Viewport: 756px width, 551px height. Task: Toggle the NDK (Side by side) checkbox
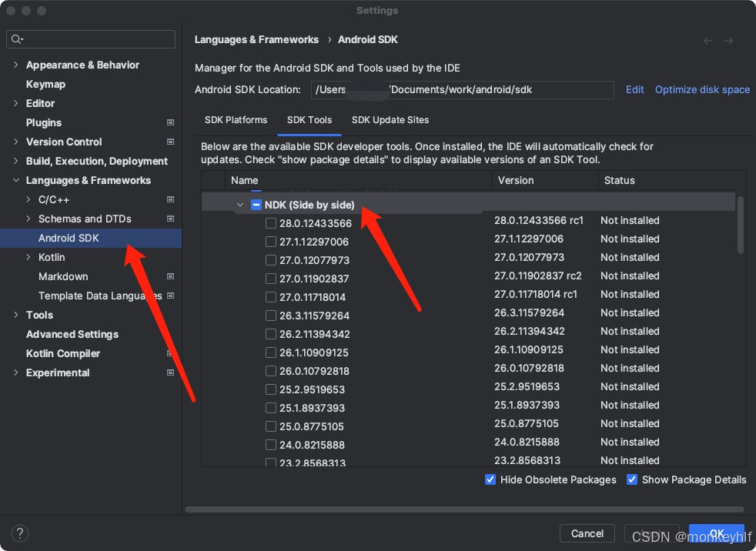point(256,205)
